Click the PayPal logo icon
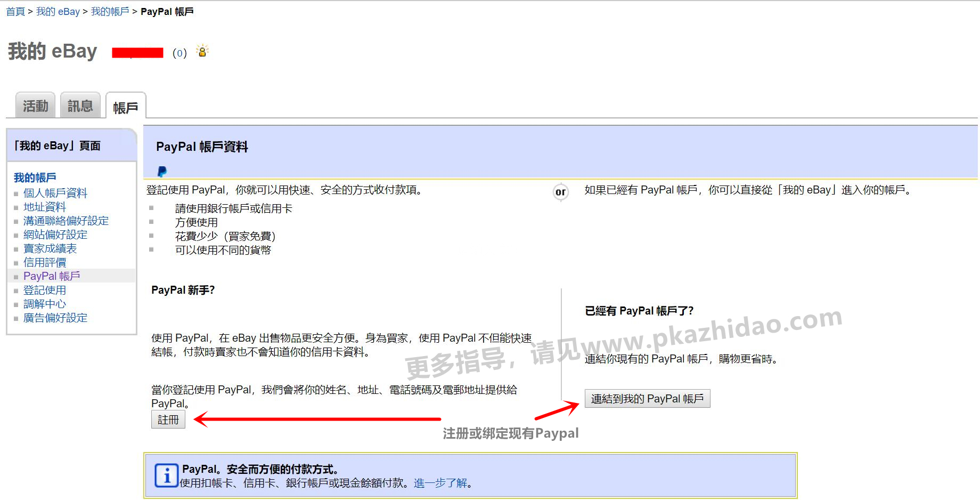Screen dimensions: 980x500 (x=162, y=171)
